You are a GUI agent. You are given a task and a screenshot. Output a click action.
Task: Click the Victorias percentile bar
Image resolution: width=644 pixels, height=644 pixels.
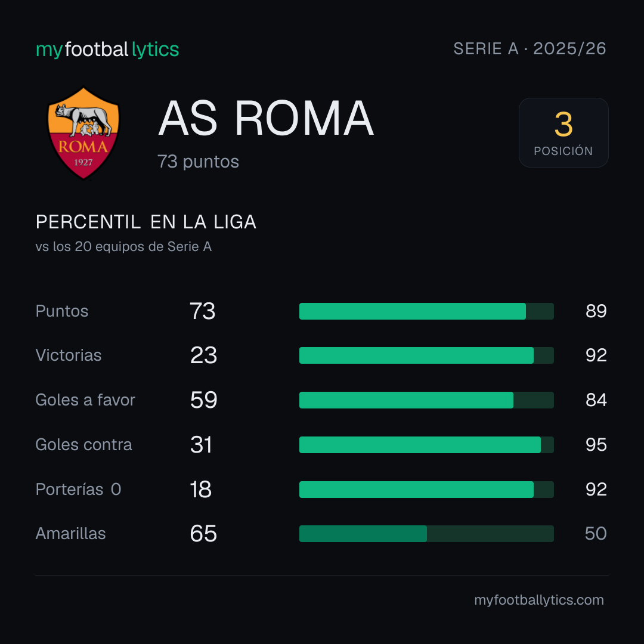click(x=426, y=355)
